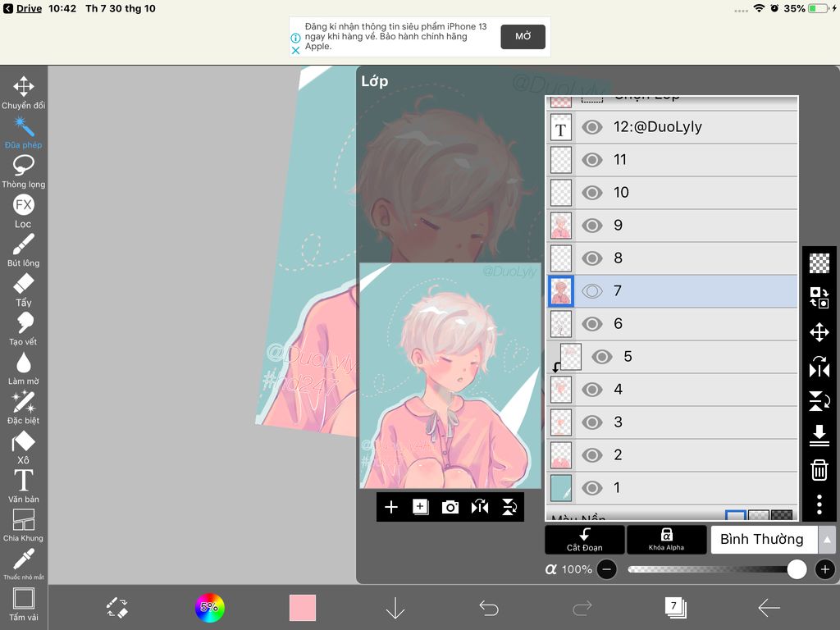Go back with left arrow
The height and width of the screenshot is (630, 840).
coord(769,608)
